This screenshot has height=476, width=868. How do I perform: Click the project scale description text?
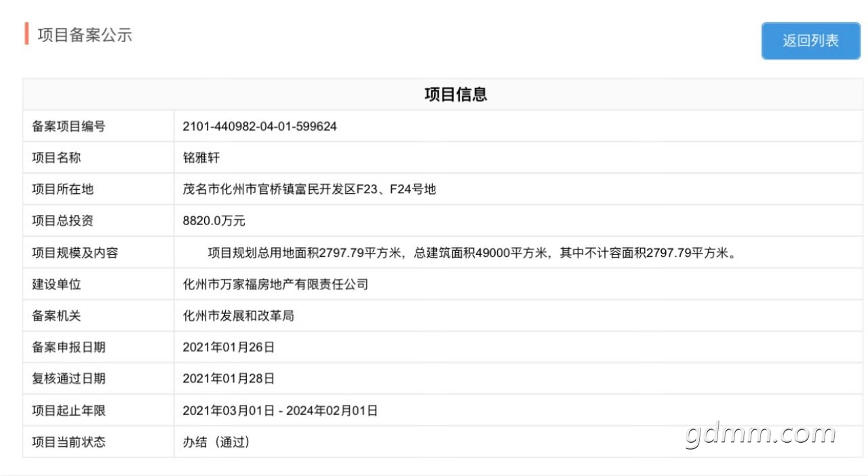click(471, 253)
